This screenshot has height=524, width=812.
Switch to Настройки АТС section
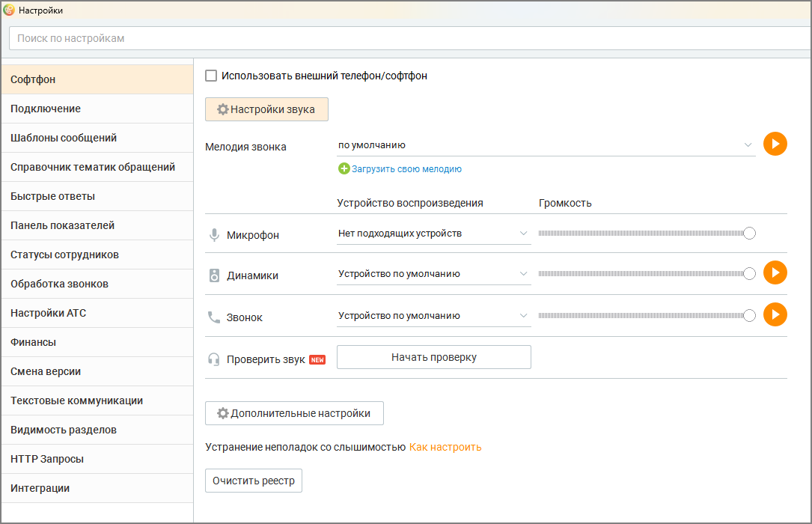tap(97, 313)
